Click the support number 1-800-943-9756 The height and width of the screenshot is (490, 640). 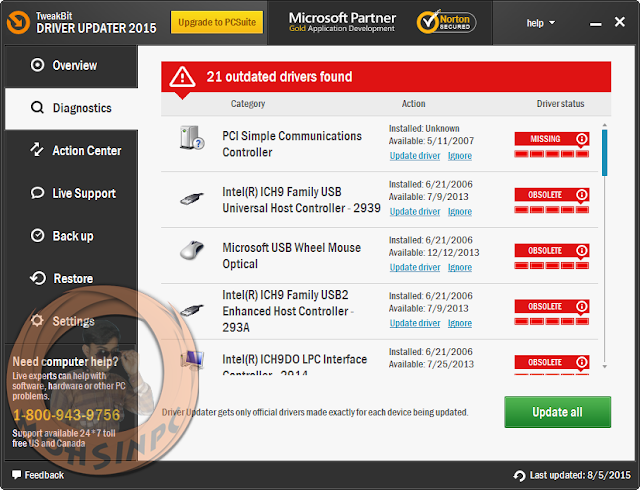click(66, 415)
